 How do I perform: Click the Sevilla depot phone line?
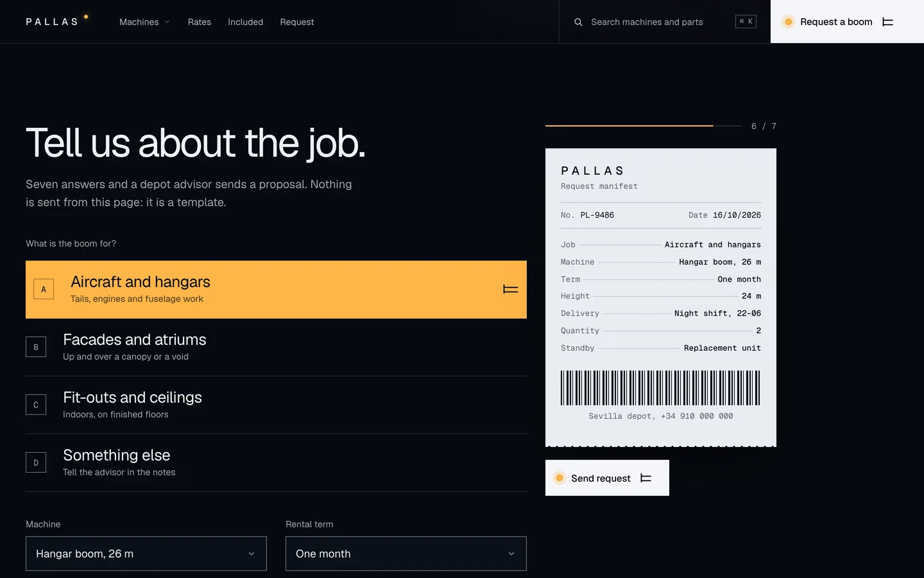pos(661,416)
